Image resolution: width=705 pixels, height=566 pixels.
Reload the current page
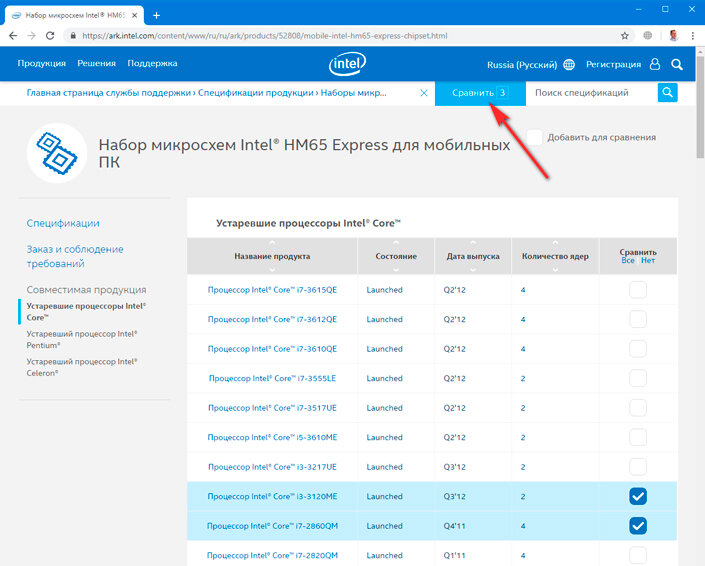(x=50, y=36)
